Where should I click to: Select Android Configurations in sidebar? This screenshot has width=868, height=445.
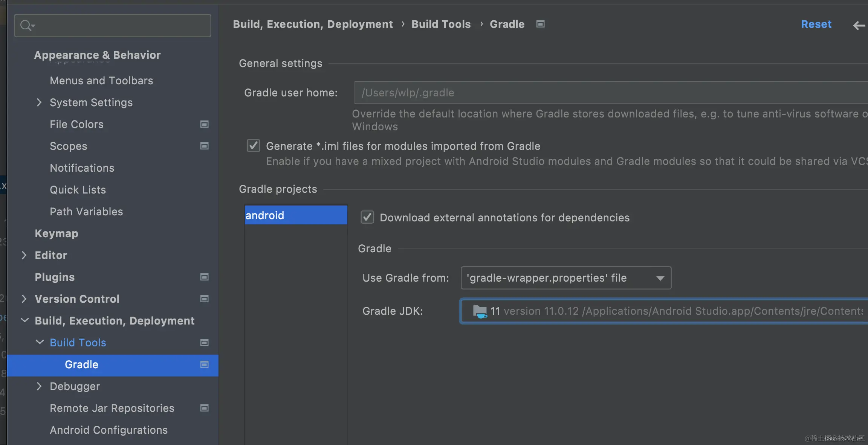108,430
